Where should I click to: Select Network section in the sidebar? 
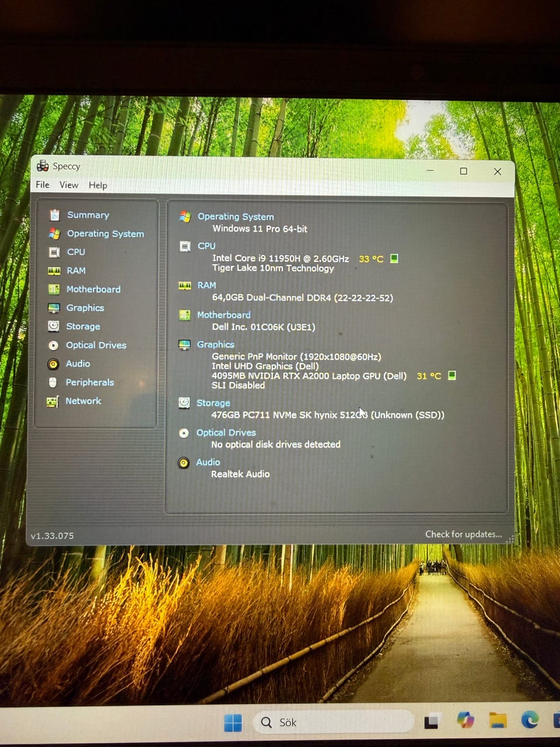(x=83, y=401)
